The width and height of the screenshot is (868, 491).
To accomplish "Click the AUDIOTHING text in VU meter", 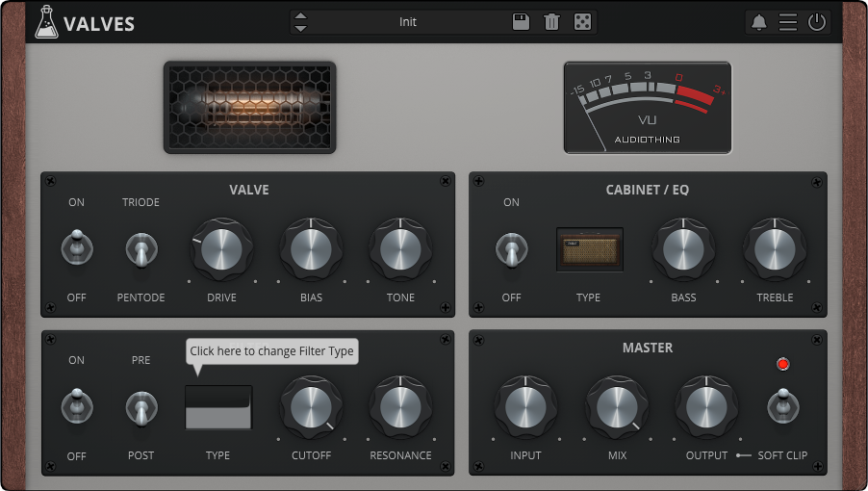I will coord(647,140).
